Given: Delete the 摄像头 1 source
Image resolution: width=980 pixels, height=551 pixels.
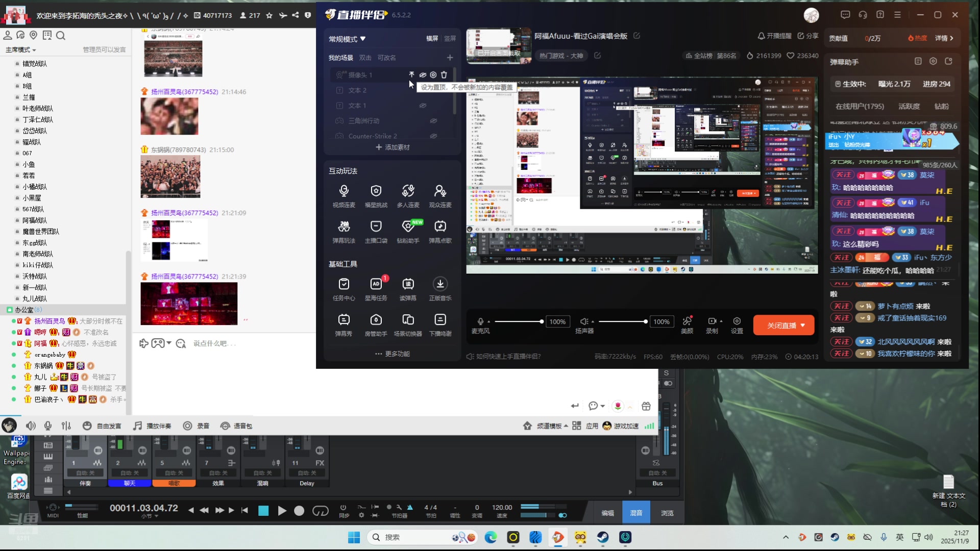Looking at the screenshot, I should click(x=444, y=75).
